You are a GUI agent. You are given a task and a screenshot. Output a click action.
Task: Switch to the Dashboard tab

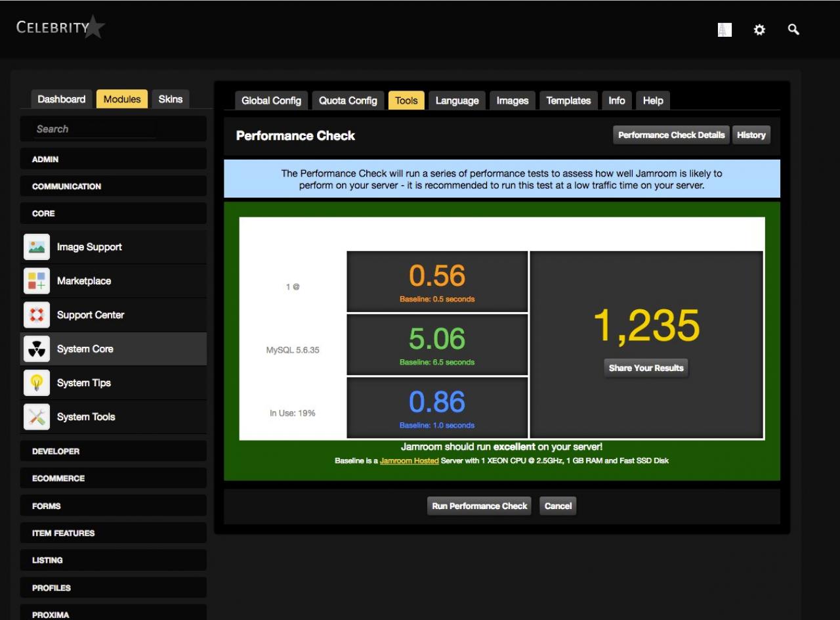click(62, 99)
